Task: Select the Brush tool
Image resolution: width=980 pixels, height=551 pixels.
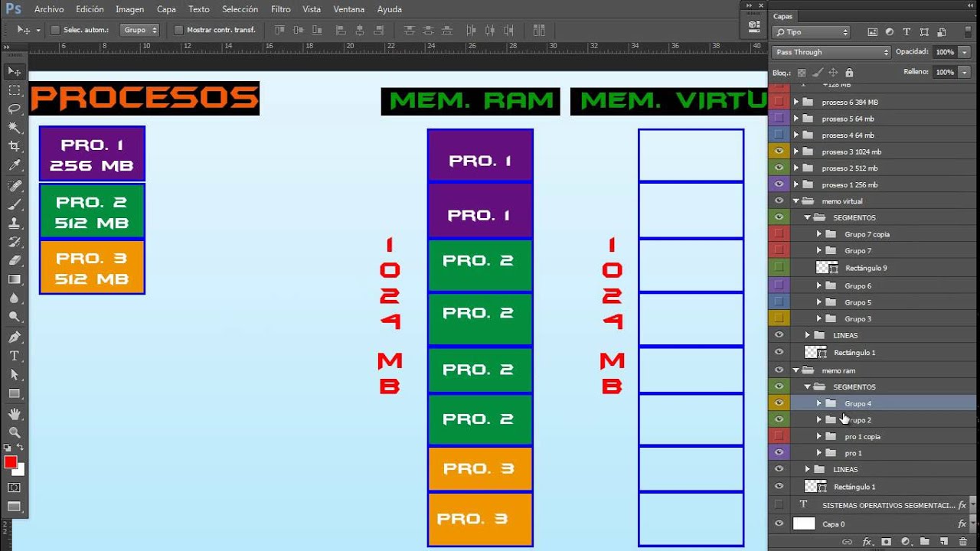Action: click(x=14, y=204)
